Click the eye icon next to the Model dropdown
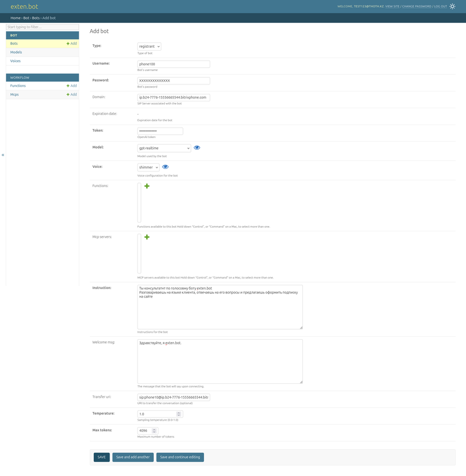 pyautogui.click(x=197, y=147)
